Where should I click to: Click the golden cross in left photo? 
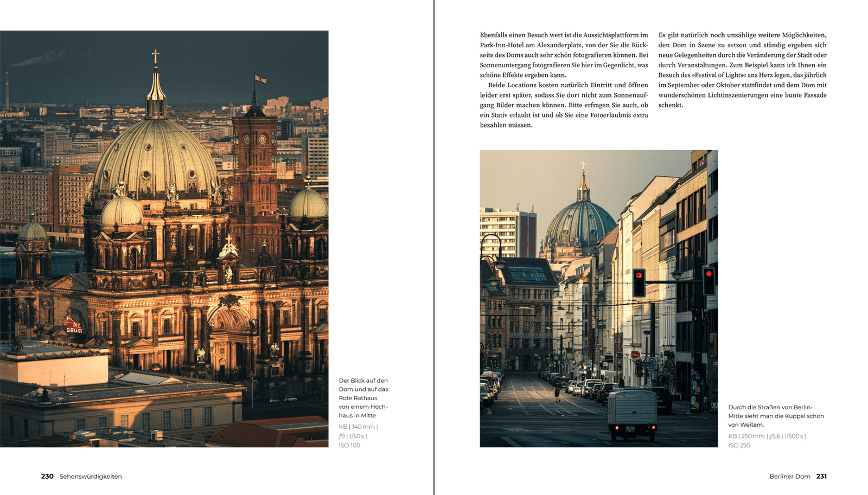[155, 56]
